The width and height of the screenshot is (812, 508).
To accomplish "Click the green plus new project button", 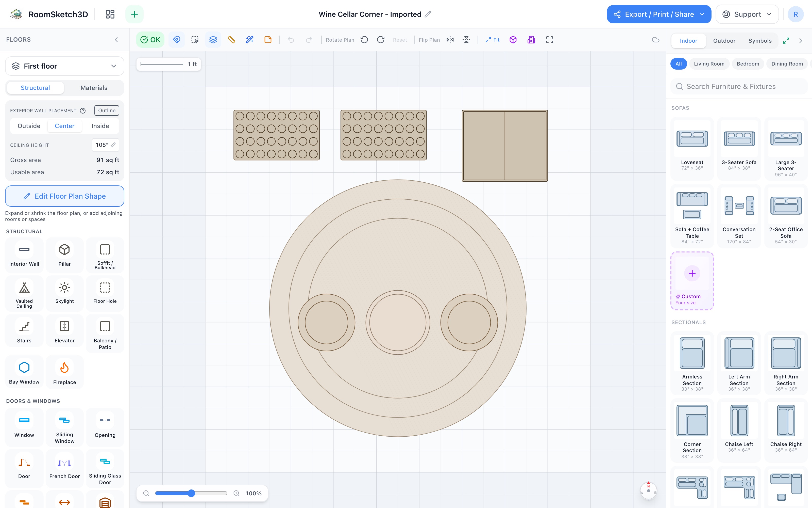I will tap(134, 14).
